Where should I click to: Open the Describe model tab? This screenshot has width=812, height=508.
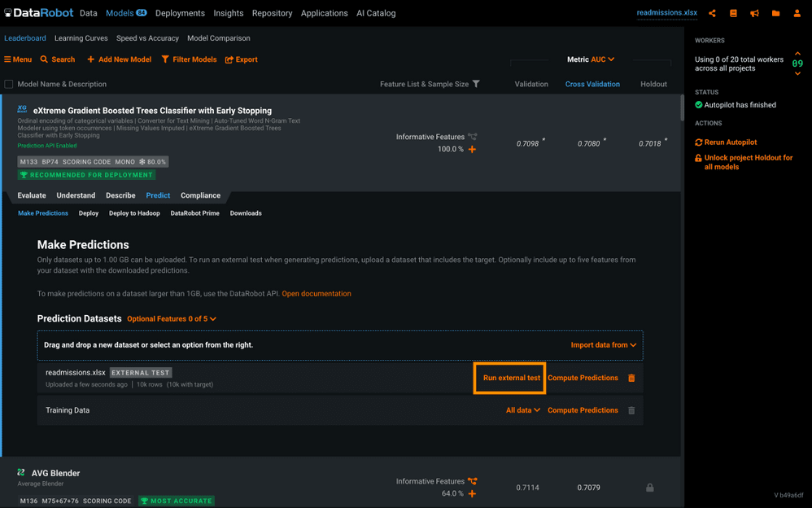pyautogui.click(x=120, y=195)
